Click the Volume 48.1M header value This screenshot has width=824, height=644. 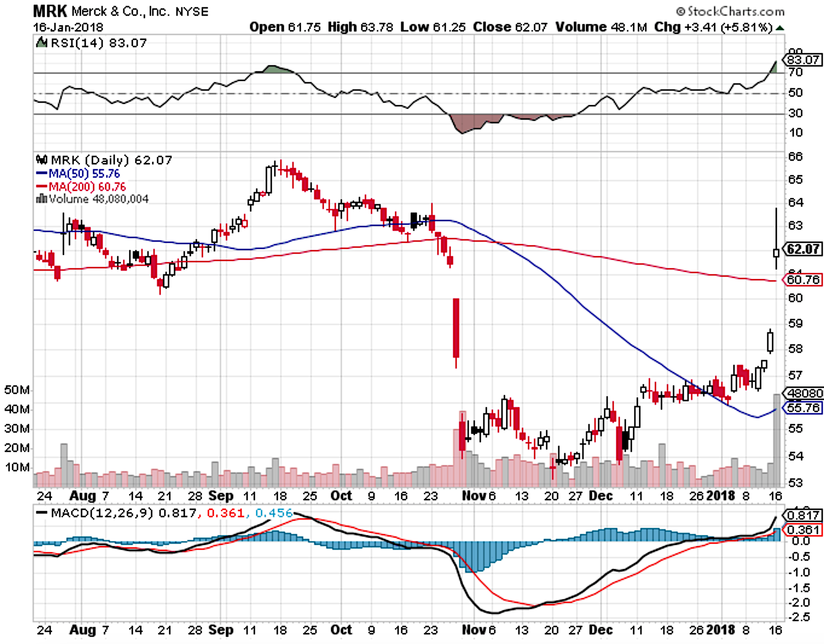602,27
